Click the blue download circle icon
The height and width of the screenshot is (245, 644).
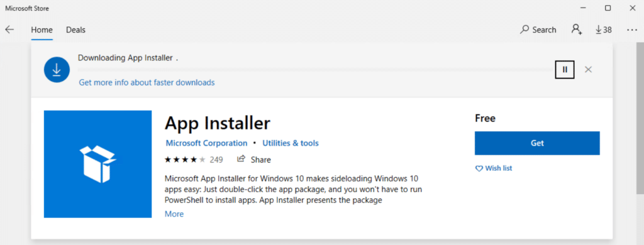(56, 70)
